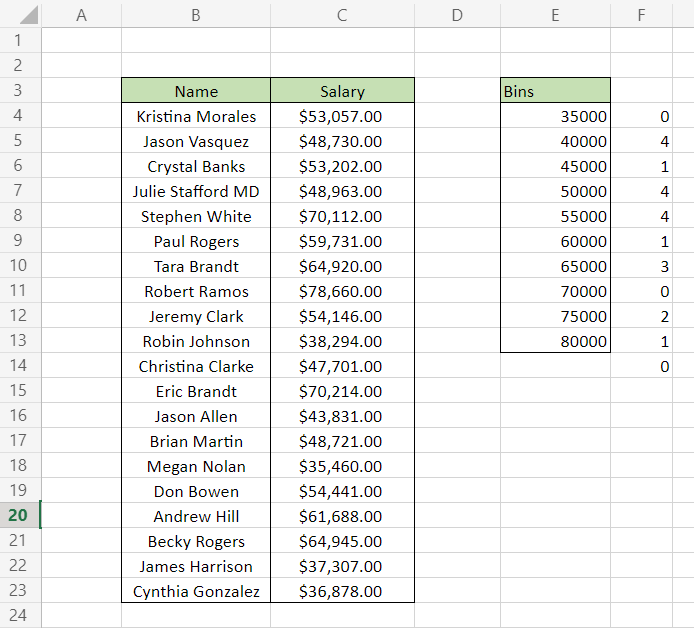
Task: Click the frequency value 3 cell
Action: 641,266
